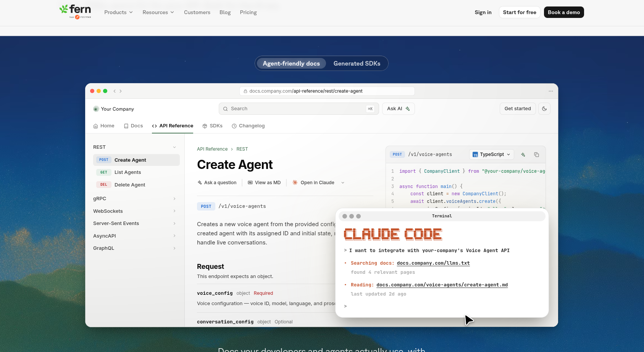Click the search magnifier icon

(x=226, y=109)
